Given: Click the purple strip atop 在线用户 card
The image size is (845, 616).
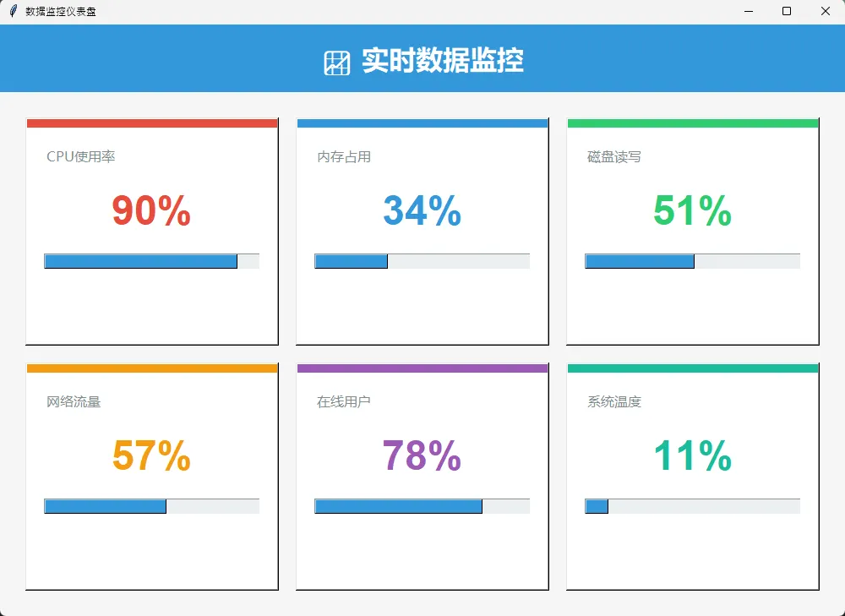Looking at the screenshot, I should point(422,368).
